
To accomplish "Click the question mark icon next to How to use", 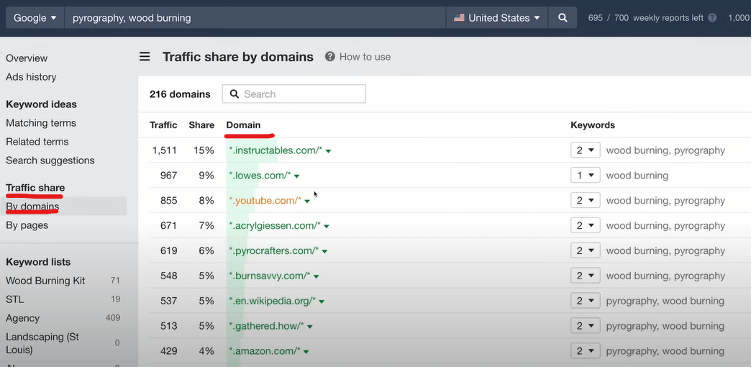I will 329,57.
